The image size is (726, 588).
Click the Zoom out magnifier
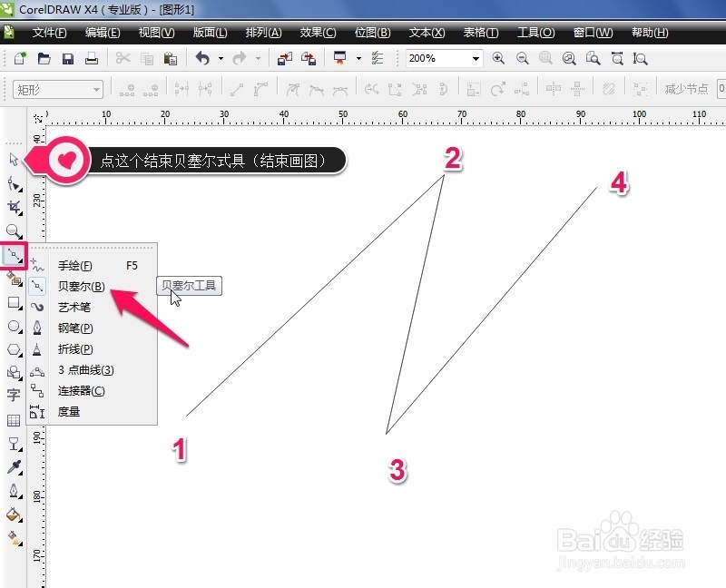tap(523, 58)
